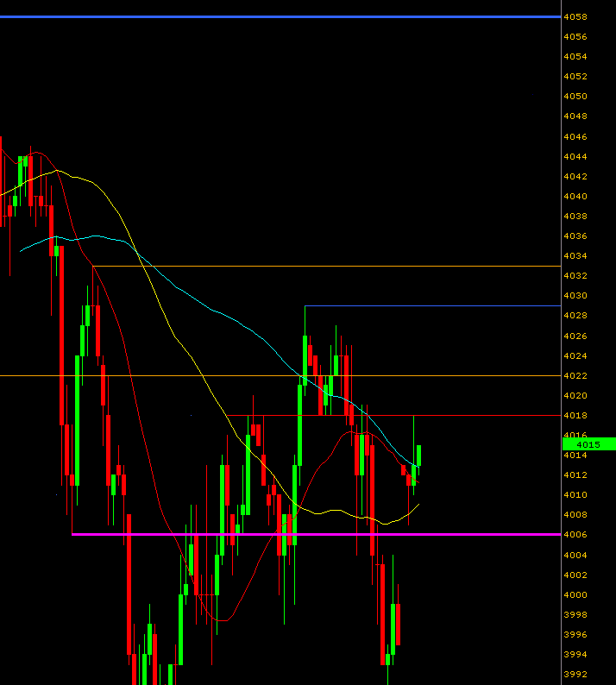Select the thin blue horizontal line near 4029
Screen dimensions: 616x685
pos(433,305)
